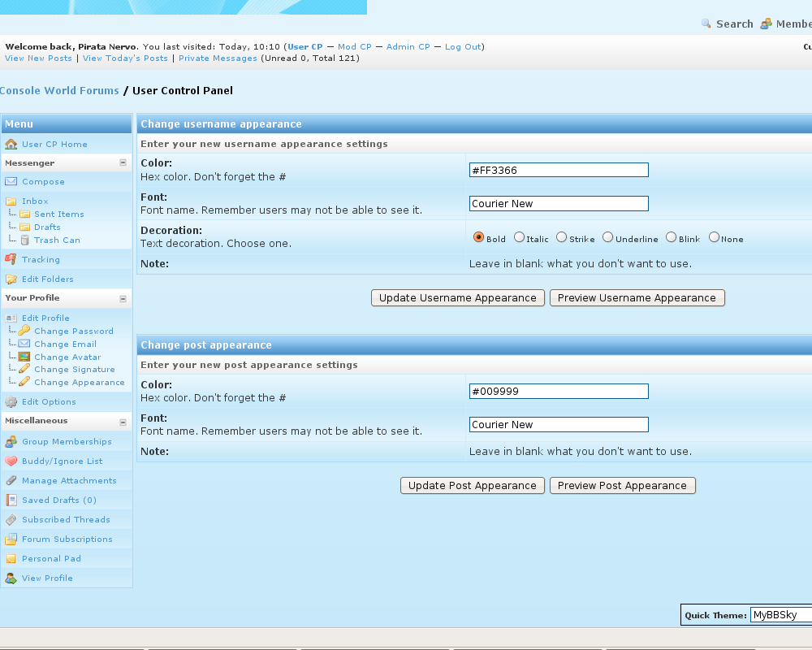Click Preview Post Appearance button

[622, 486]
